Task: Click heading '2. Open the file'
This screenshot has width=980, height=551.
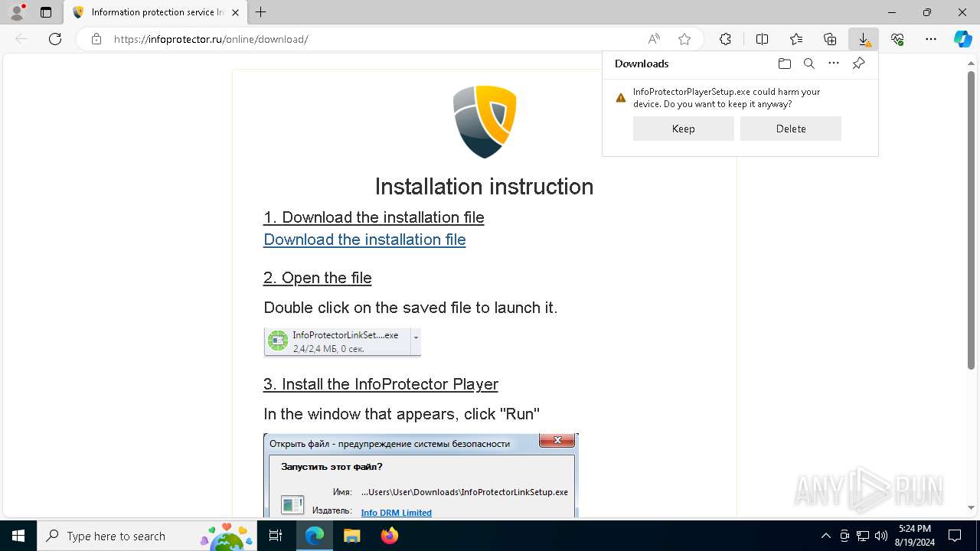Action: click(318, 278)
